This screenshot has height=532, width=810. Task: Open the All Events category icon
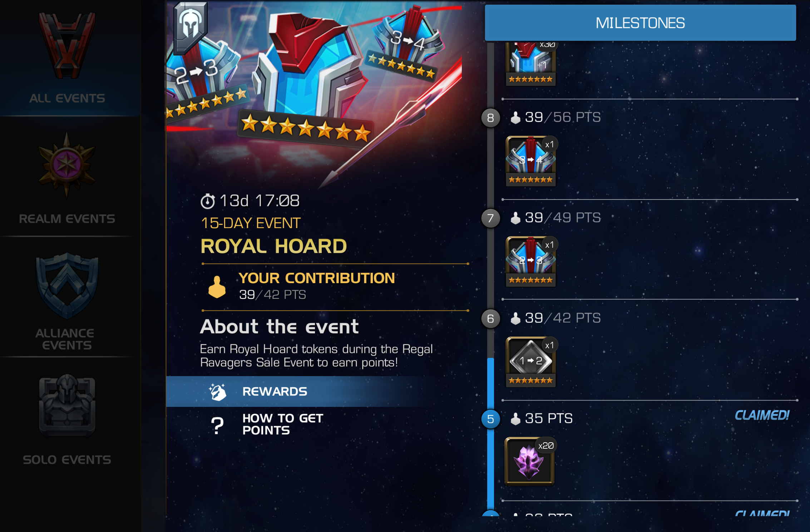pos(67,46)
